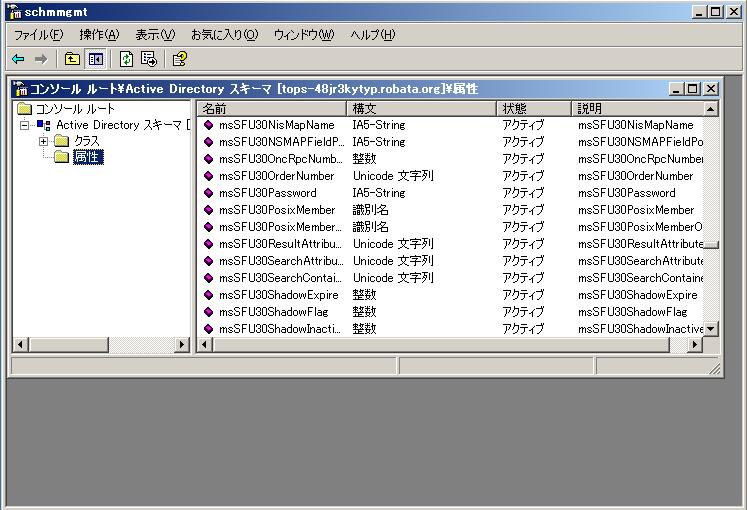Click the list horizontal scrollbar left arrow

[205, 344]
